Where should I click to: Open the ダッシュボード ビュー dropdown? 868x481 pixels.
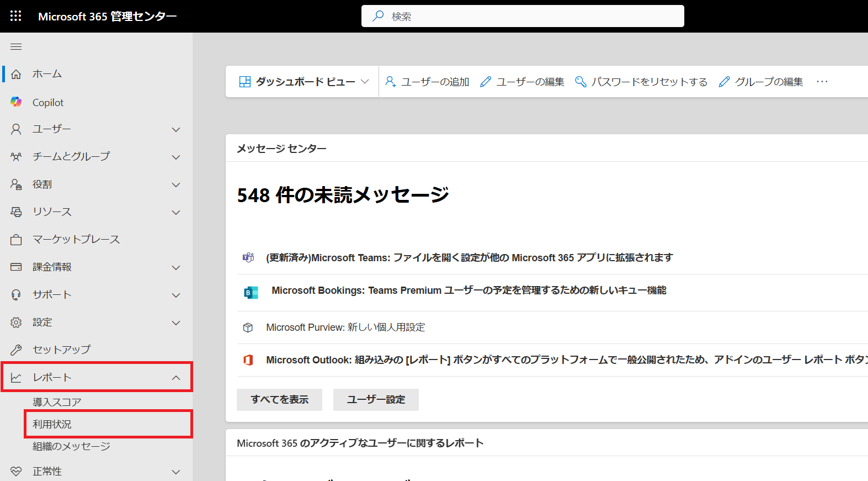[303, 82]
